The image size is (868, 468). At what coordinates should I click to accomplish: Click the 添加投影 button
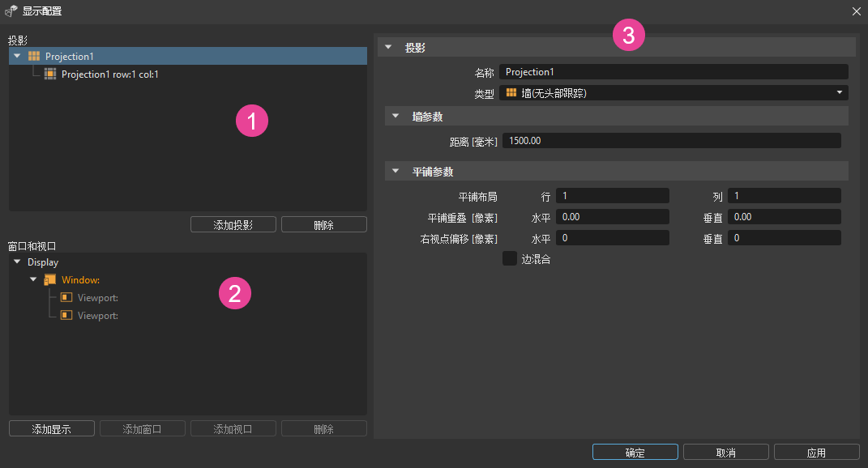click(x=233, y=224)
